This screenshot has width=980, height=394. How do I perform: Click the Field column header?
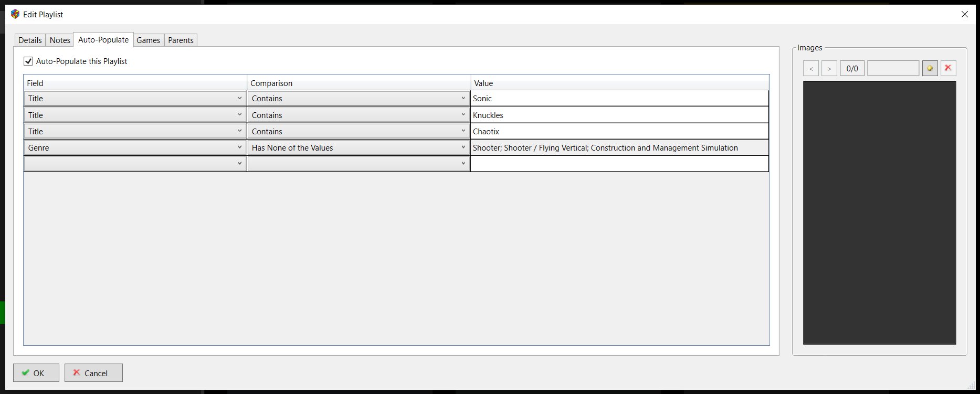coord(135,83)
